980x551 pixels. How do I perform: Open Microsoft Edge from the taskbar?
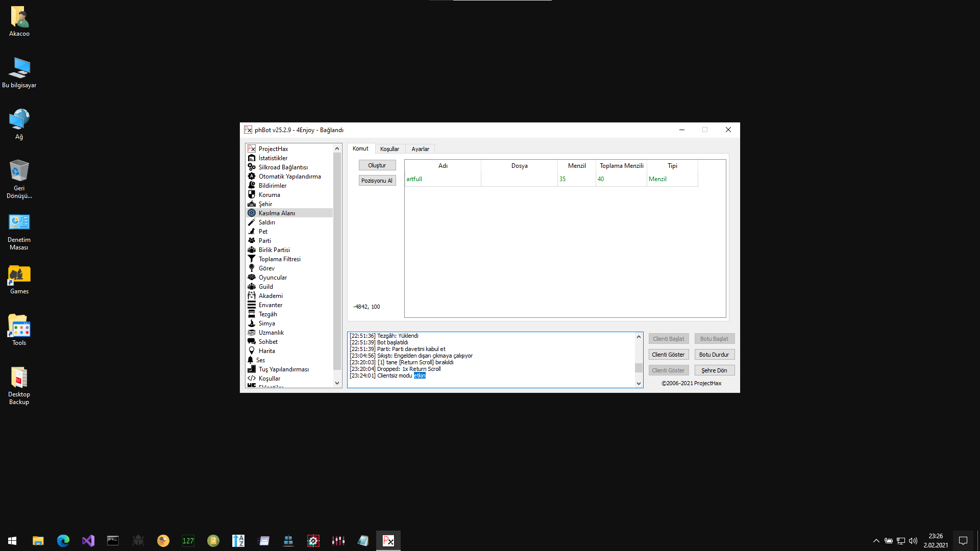click(x=63, y=541)
